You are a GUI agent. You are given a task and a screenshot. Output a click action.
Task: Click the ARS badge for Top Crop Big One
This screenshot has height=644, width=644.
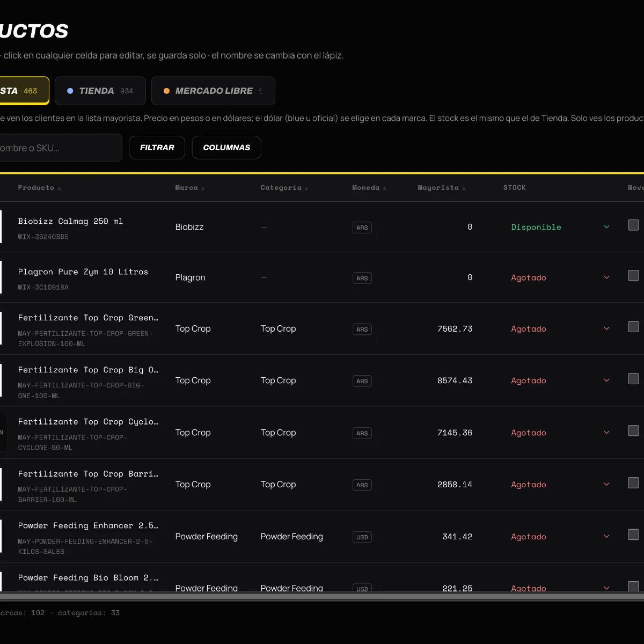tap(362, 381)
